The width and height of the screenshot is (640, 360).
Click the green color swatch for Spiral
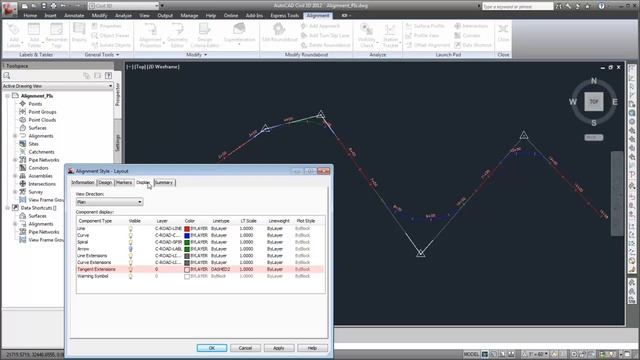[187, 242]
